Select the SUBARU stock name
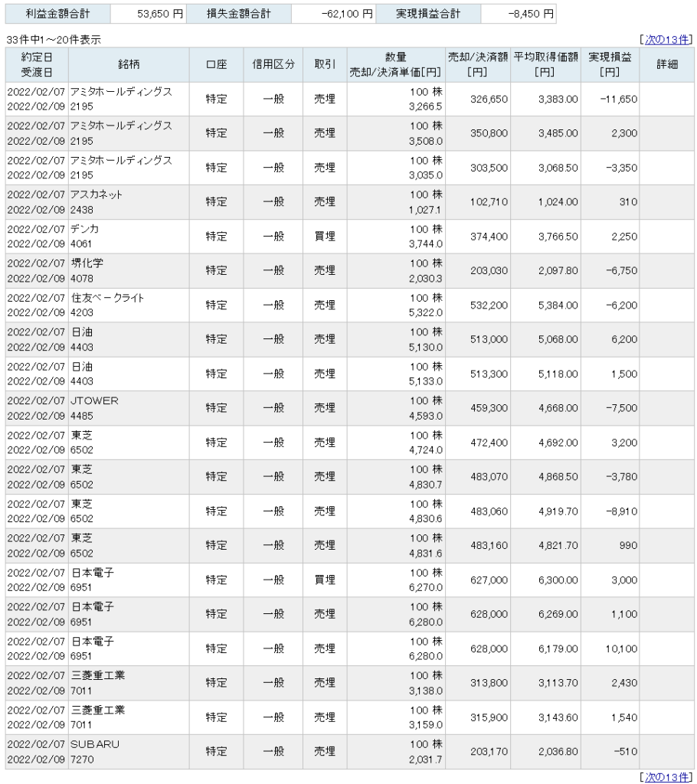Viewport: 697px width, 784px height. pos(95,744)
